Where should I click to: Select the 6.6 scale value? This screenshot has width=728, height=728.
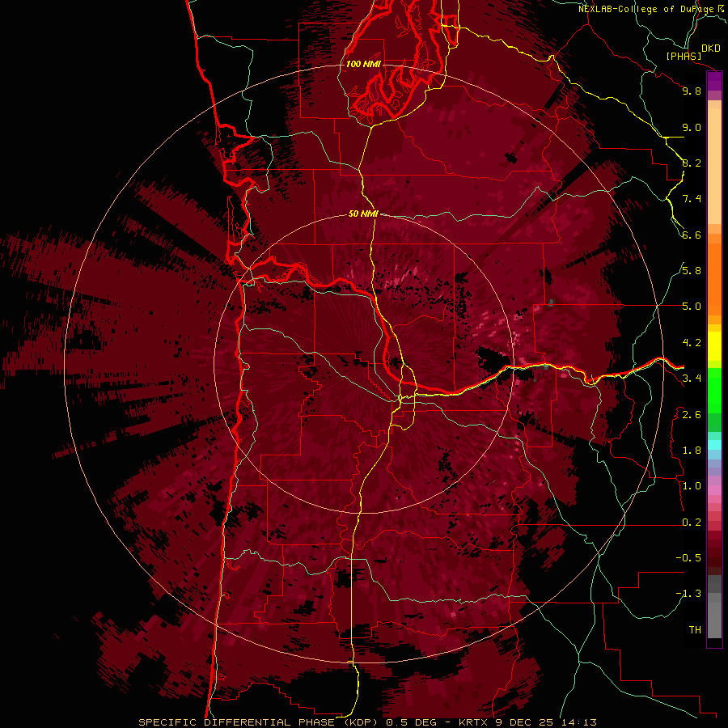point(692,235)
